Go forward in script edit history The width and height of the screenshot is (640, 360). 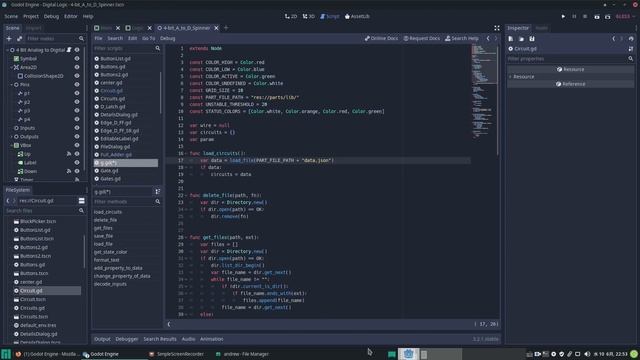pyautogui.click(x=496, y=38)
